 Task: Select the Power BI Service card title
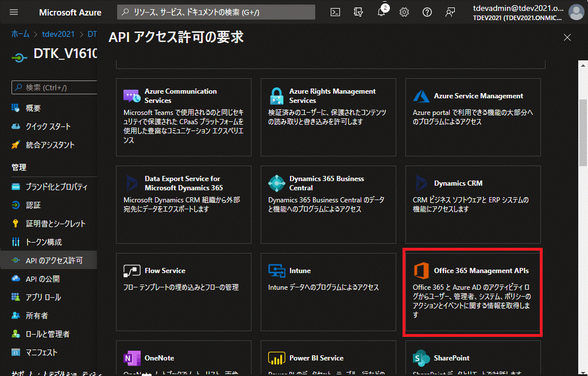click(316, 358)
